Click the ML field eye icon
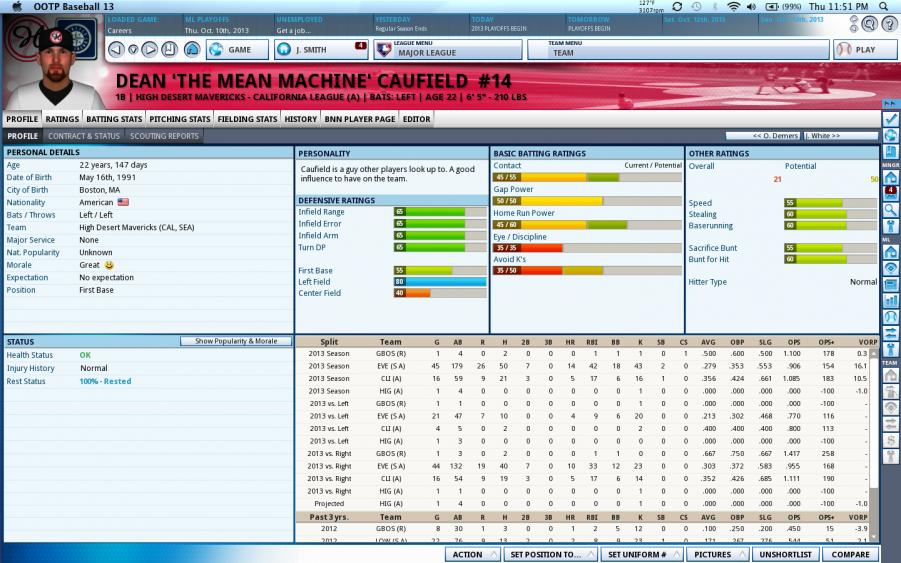 (x=891, y=268)
